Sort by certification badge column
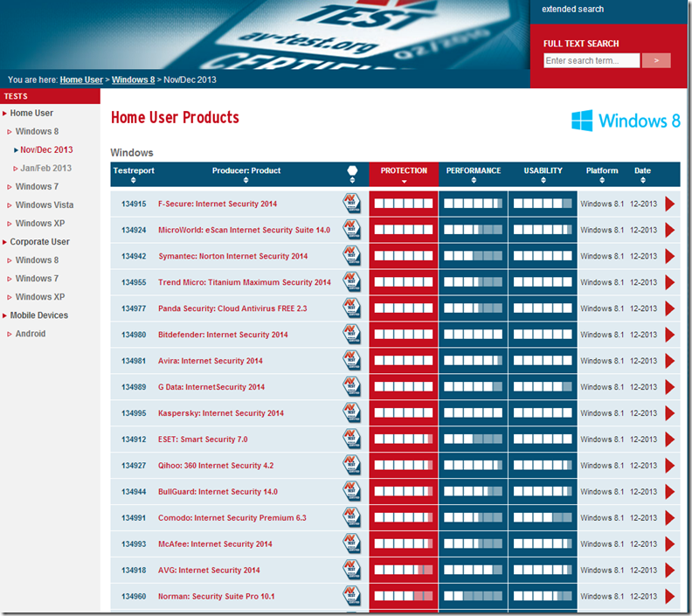The width and height of the screenshot is (692, 616). 352,180
